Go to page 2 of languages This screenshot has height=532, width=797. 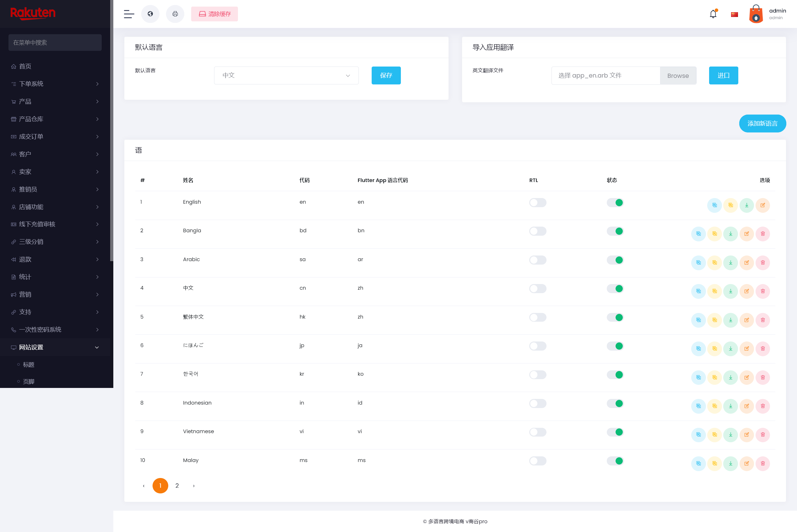(x=177, y=486)
